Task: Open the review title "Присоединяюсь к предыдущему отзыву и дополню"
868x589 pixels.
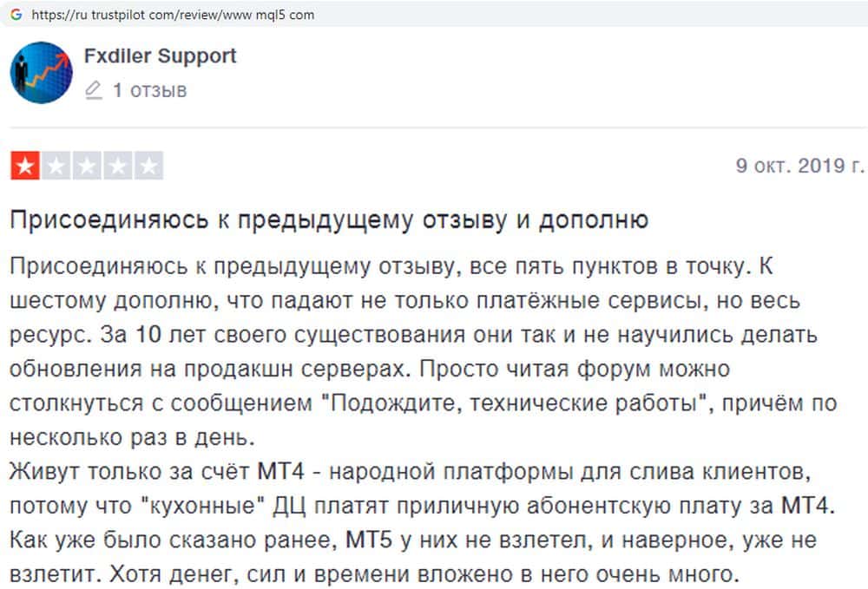Action: (329, 219)
